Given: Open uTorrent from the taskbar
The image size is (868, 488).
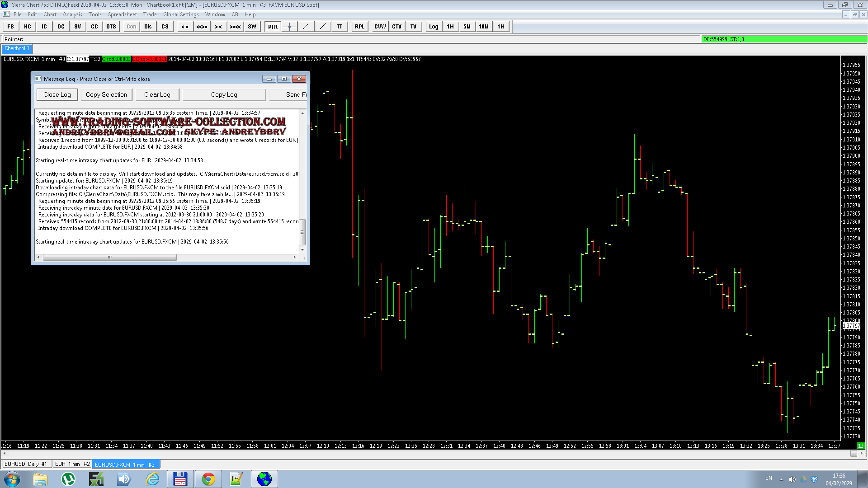Looking at the screenshot, I should [x=68, y=479].
